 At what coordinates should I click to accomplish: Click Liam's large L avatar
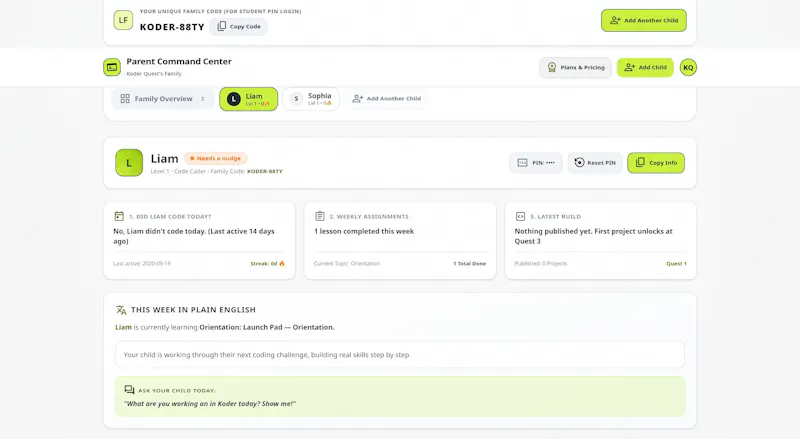(129, 163)
